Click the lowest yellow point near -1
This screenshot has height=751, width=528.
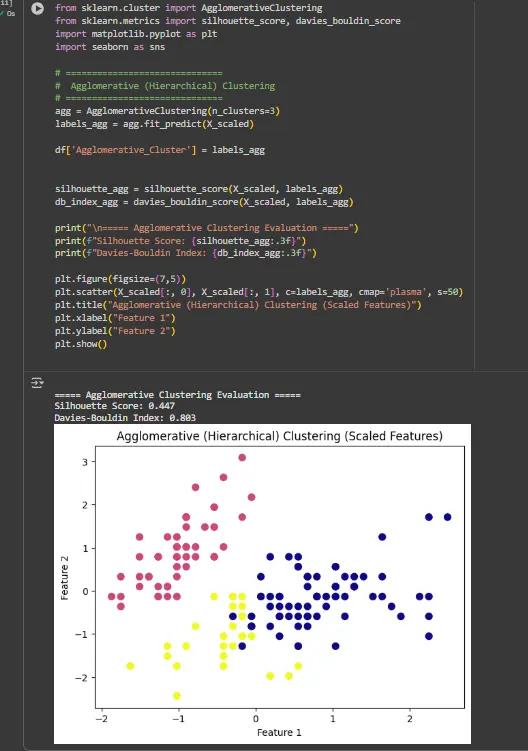point(177,695)
